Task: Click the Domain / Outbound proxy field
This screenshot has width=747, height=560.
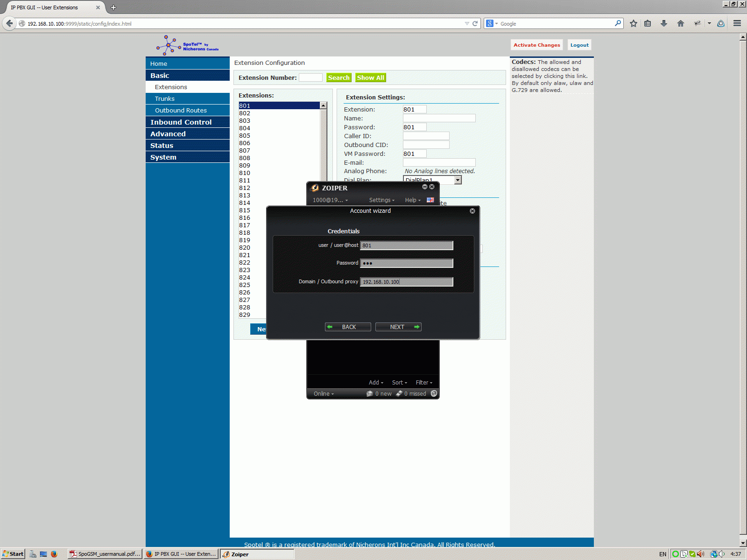Action: 407,282
